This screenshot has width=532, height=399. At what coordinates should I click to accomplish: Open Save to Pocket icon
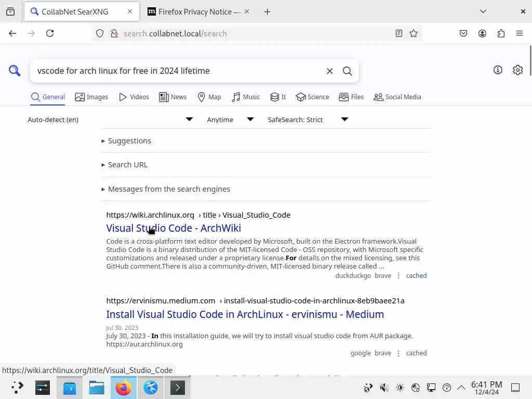click(463, 33)
